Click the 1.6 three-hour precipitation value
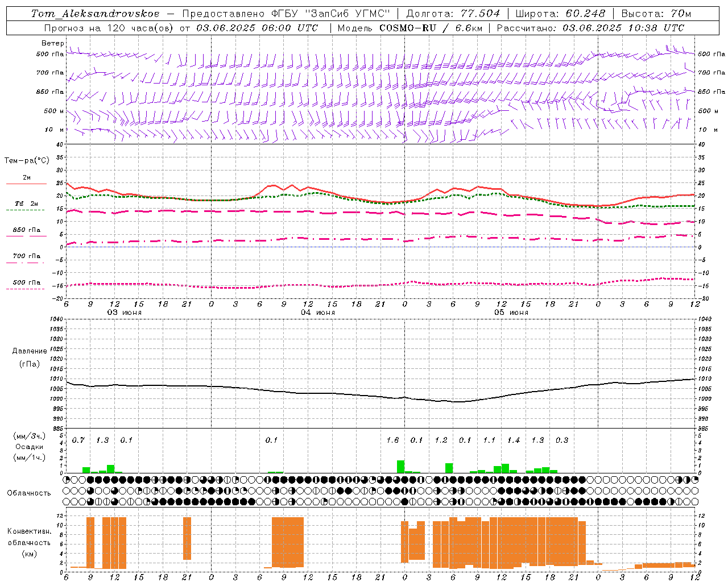The width and height of the screenshot is (728, 582). tap(392, 440)
